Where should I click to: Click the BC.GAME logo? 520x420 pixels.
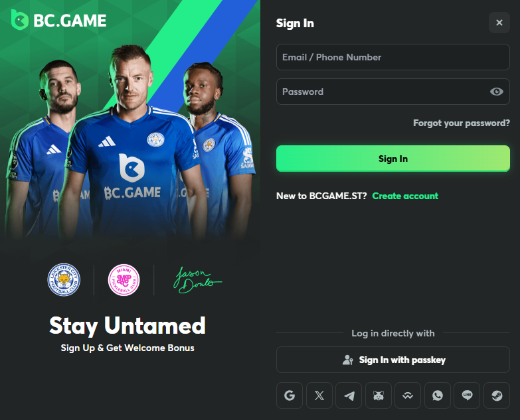coord(58,20)
